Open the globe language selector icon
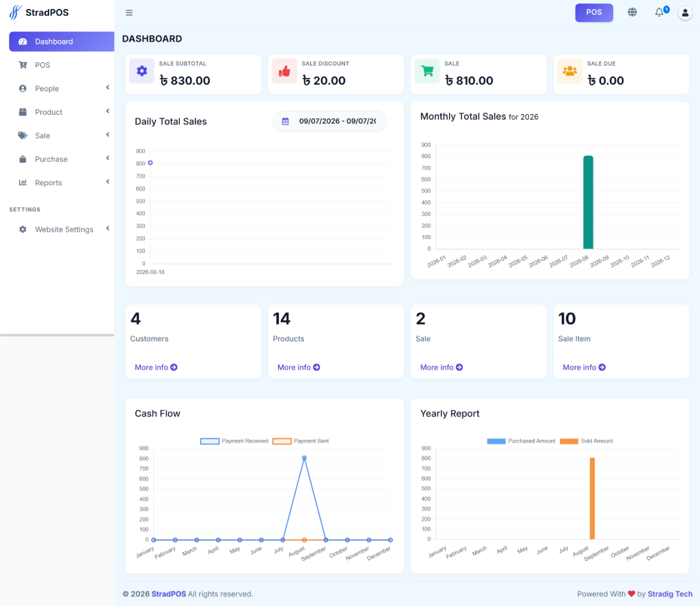The image size is (700, 606). click(632, 12)
